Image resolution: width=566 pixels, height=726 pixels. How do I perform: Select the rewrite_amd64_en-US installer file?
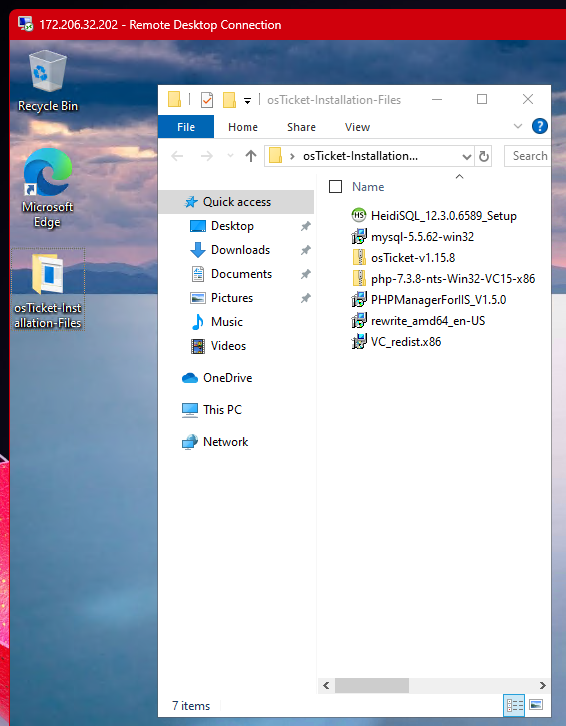428,321
